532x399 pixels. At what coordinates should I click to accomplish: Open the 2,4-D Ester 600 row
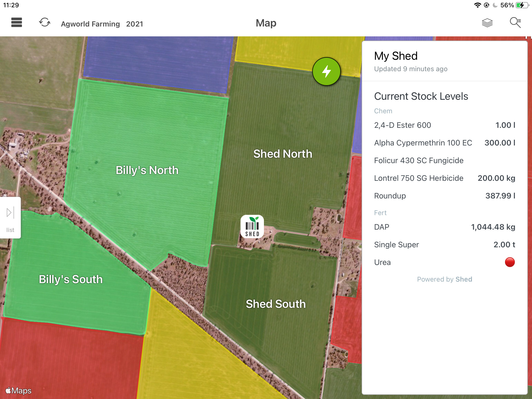tap(444, 125)
